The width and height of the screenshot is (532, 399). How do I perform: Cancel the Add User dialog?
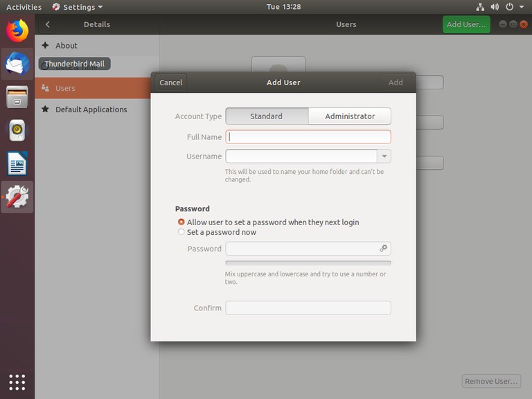click(171, 82)
